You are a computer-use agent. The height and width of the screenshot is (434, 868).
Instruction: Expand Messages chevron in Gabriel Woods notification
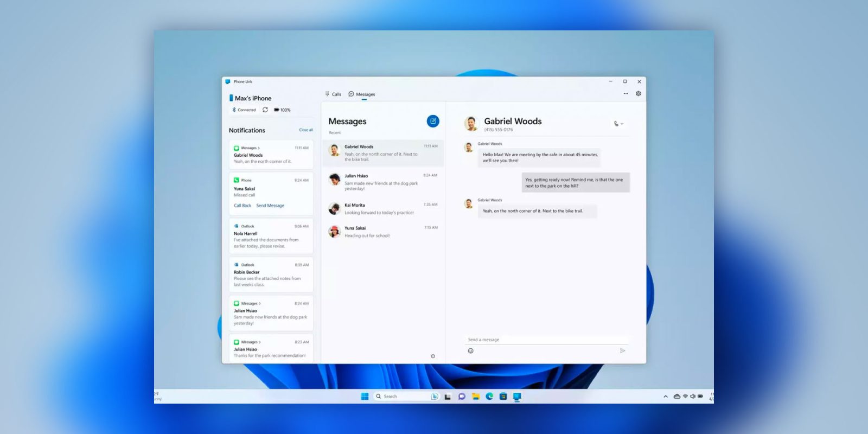coord(259,148)
